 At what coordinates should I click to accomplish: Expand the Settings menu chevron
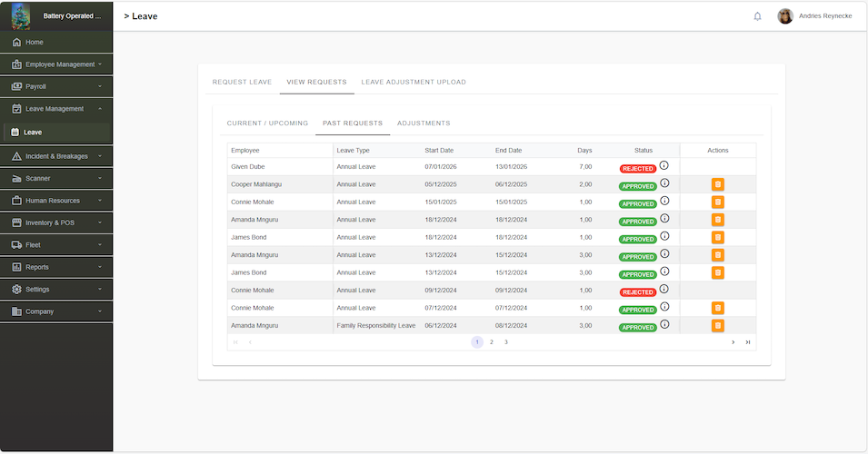point(100,289)
